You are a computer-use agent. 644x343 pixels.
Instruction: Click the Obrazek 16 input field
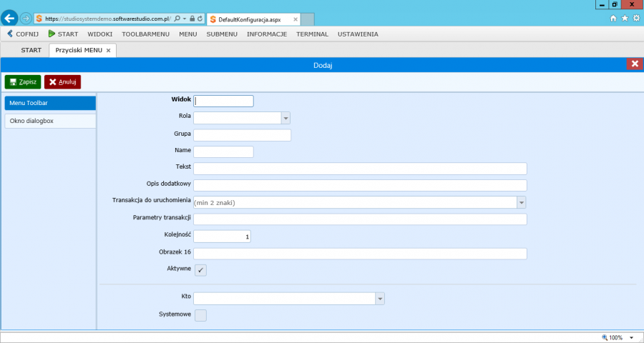[360, 254]
